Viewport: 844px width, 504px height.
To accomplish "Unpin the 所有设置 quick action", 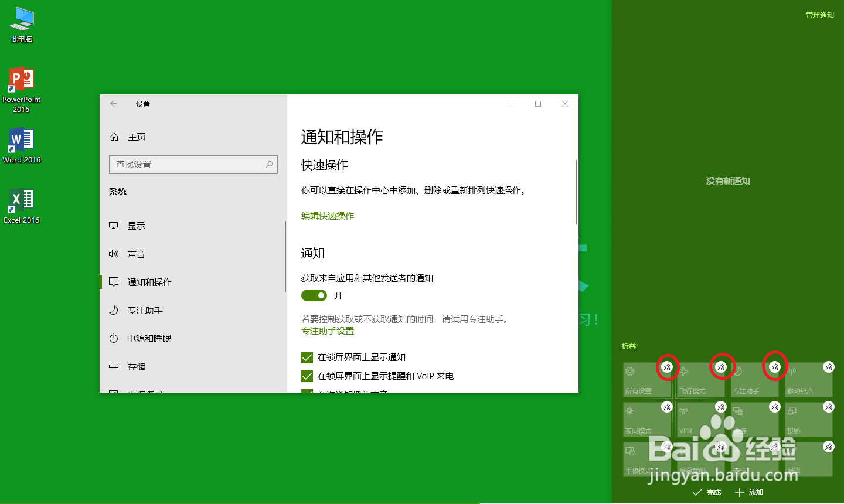I will coord(667,367).
